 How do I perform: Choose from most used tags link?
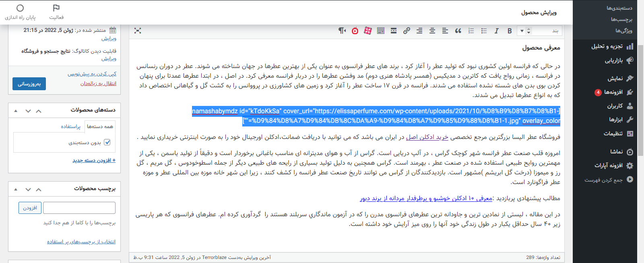pos(81,242)
